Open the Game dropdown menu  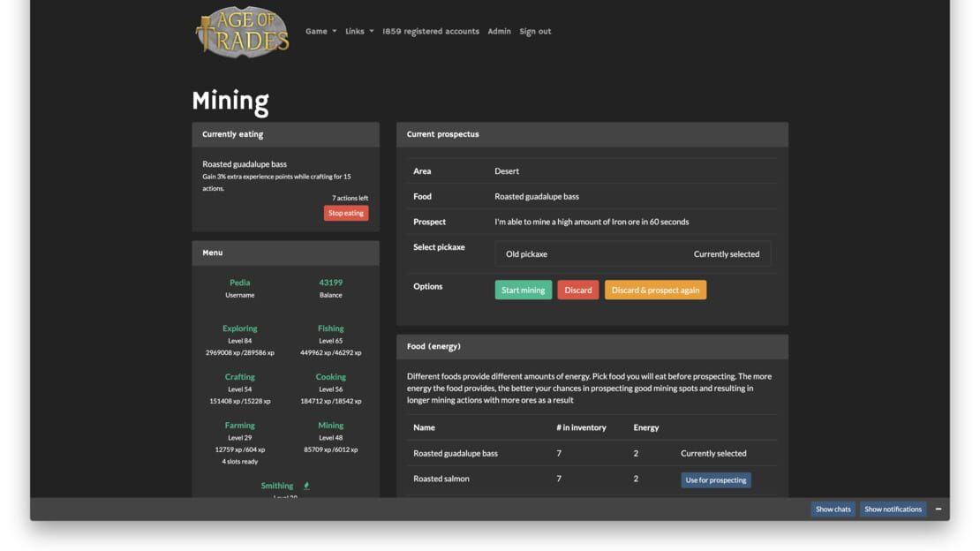click(x=320, y=31)
